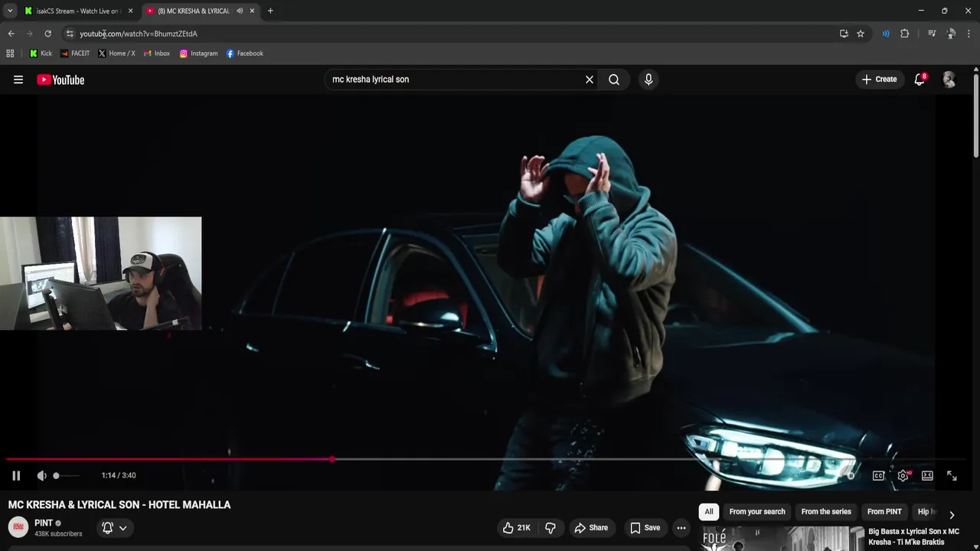
Task: Open the PINT channel avatar
Action: [x=18, y=527]
